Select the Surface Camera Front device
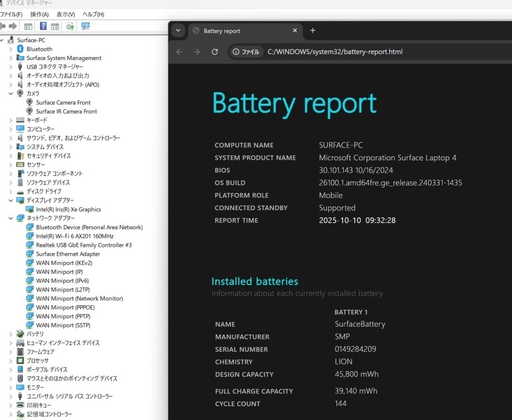 [x=63, y=103]
